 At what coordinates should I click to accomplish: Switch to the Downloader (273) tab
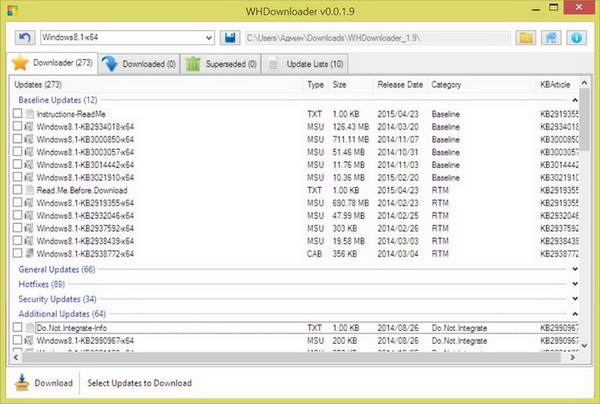[x=52, y=63]
